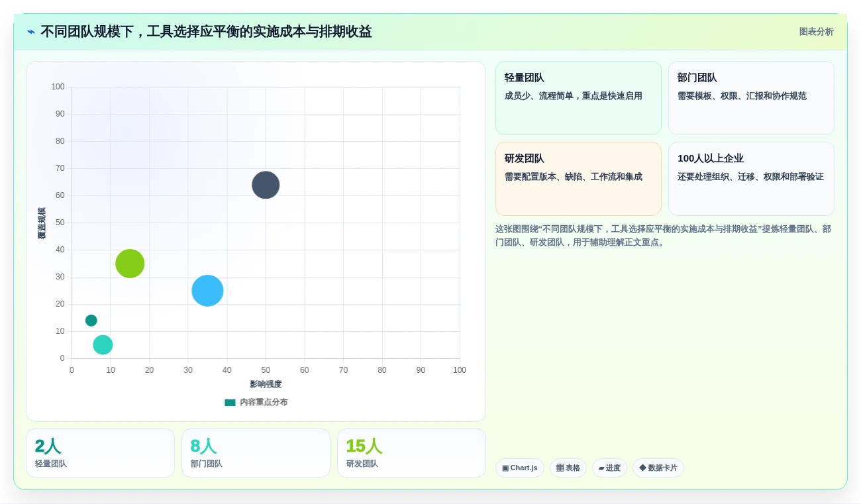Open the 部门团队 card about 模板、权限
This screenshot has height=504, width=861.
coord(751,98)
